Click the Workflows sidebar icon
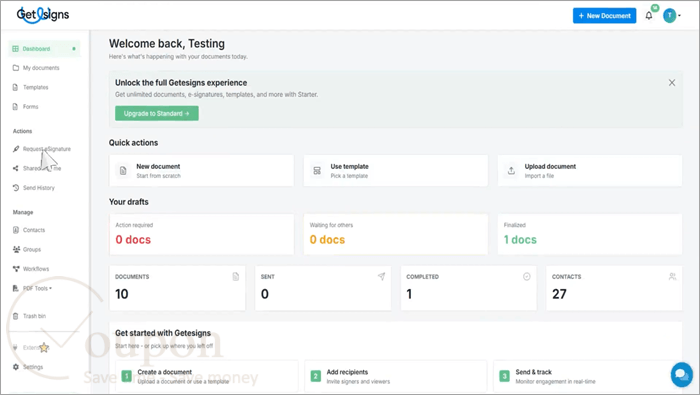This screenshot has height=395, width=700. click(x=16, y=269)
